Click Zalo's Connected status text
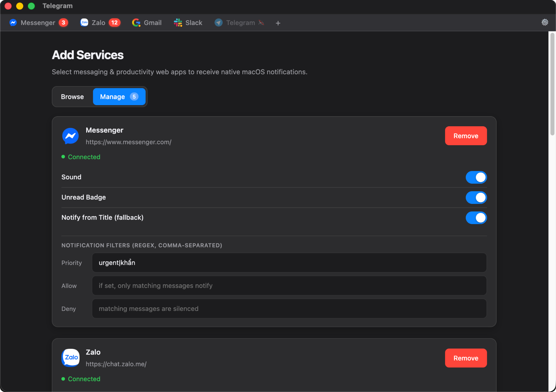The width and height of the screenshot is (556, 392). [x=84, y=379]
